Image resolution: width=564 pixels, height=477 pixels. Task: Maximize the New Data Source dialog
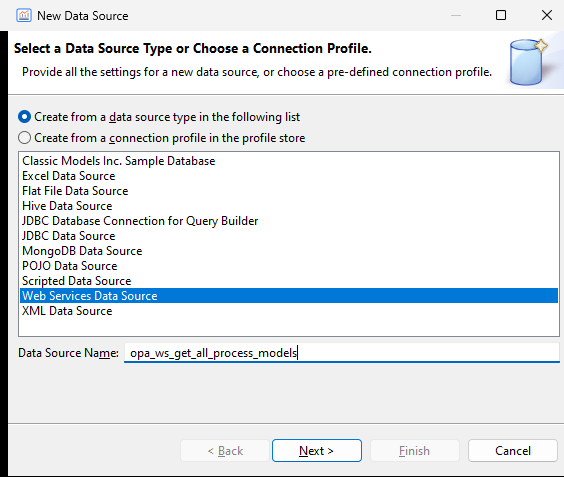click(x=501, y=15)
